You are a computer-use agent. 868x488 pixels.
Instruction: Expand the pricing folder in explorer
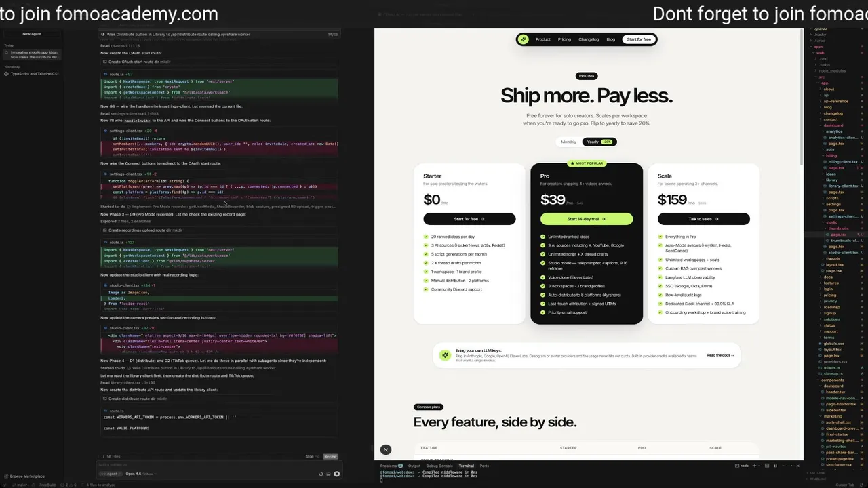pyautogui.click(x=830, y=295)
